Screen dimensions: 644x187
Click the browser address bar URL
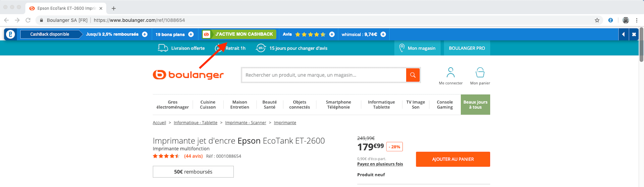139,20
